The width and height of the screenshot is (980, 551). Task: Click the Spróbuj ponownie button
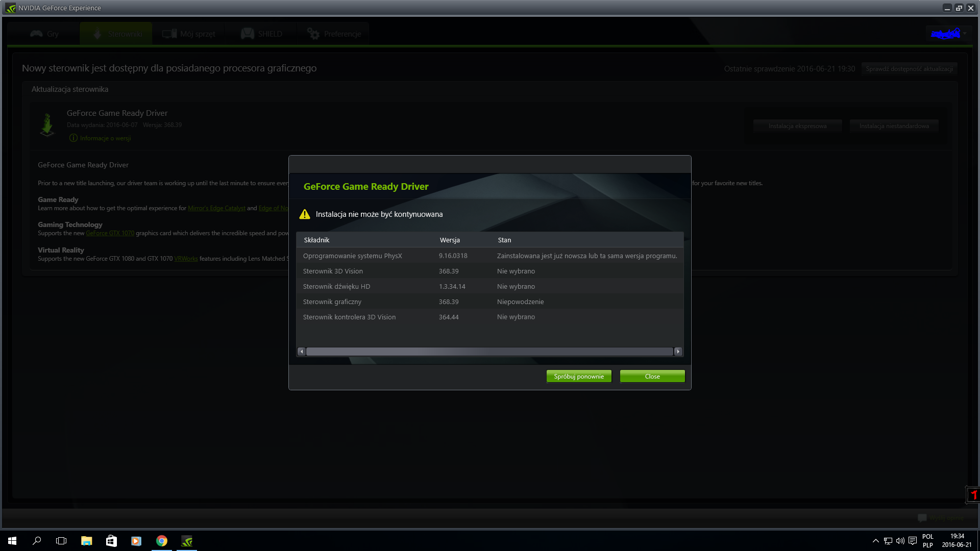coord(579,377)
